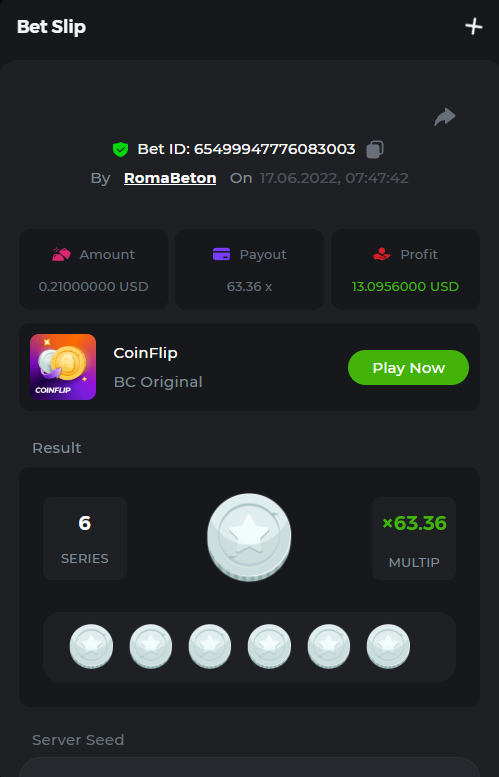Click the Play Now button

pos(408,368)
